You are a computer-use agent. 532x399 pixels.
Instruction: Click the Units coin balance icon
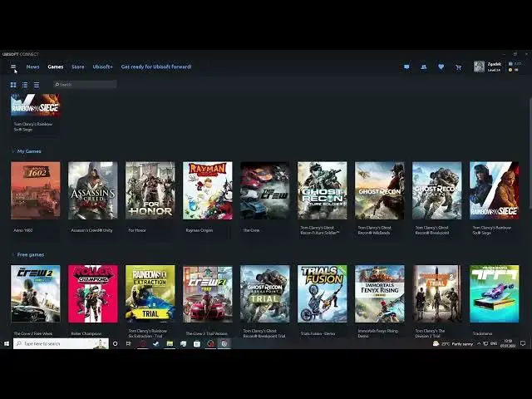[x=510, y=70]
